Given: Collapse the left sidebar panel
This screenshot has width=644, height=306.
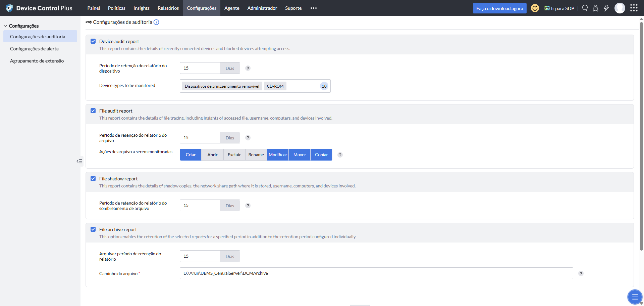Looking at the screenshot, I should (79, 161).
